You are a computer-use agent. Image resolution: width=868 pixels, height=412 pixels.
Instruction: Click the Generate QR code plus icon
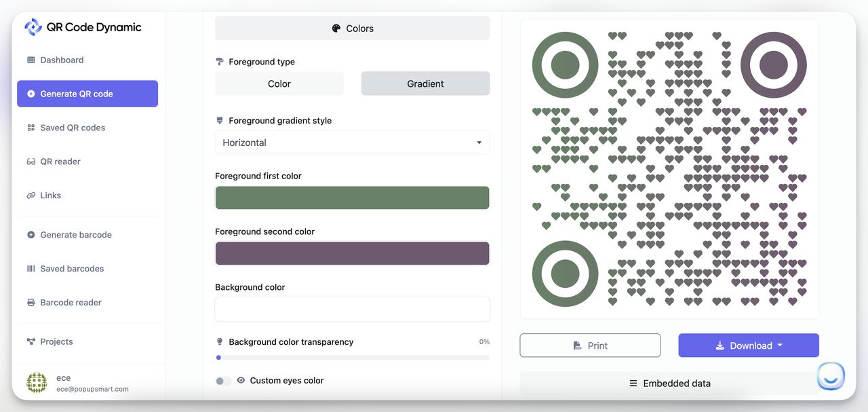31,94
